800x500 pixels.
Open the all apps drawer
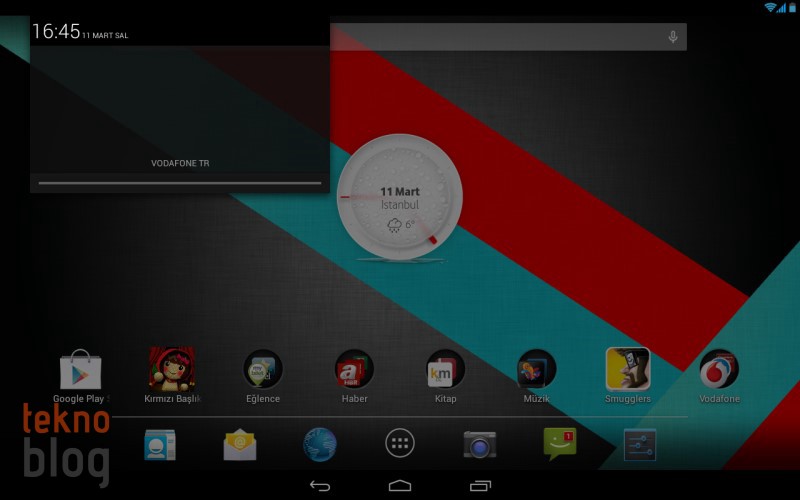(400, 443)
